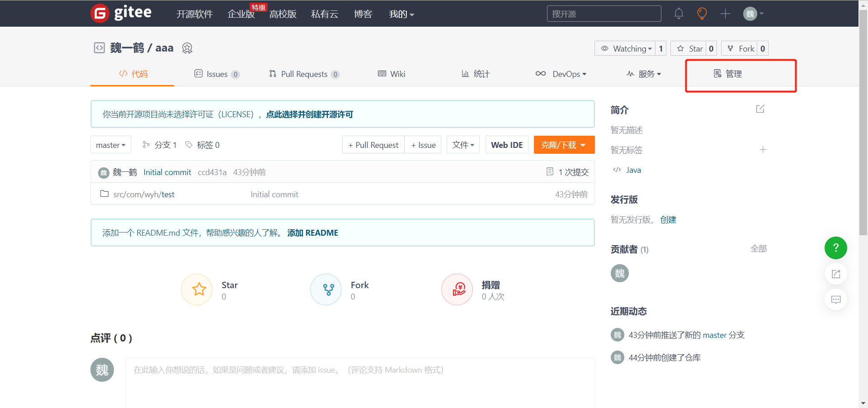Click the Watching count 1

[x=661, y=48]
